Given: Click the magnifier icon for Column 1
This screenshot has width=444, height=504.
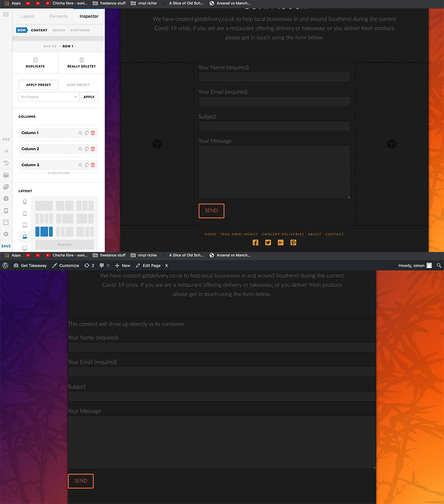Looking at the screenshot, I should point(80,133).
